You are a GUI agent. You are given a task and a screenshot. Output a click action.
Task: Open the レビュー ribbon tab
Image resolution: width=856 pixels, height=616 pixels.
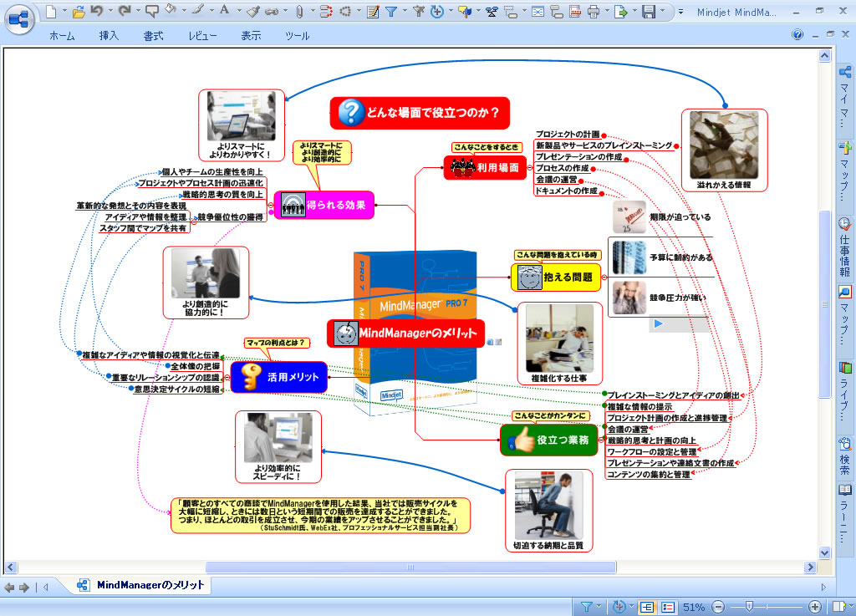coord(202,36)
